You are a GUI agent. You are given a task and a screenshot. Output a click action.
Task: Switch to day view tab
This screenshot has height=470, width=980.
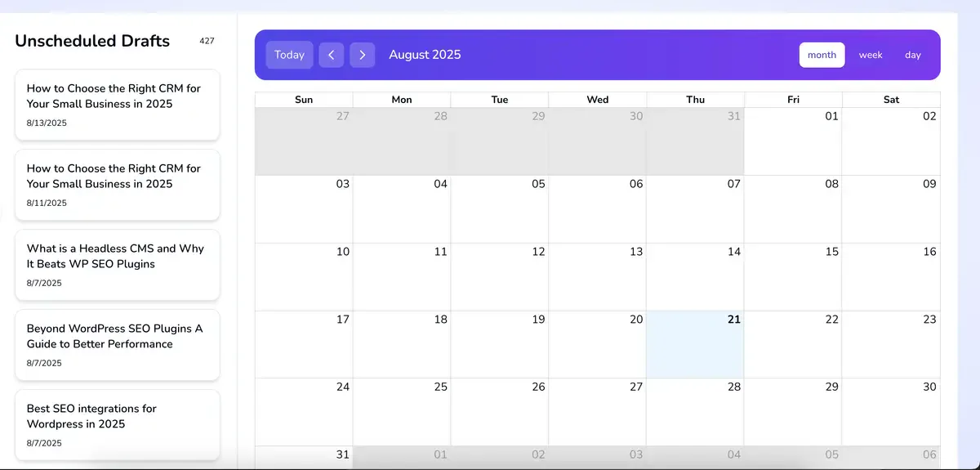click(x=913, y=55)
